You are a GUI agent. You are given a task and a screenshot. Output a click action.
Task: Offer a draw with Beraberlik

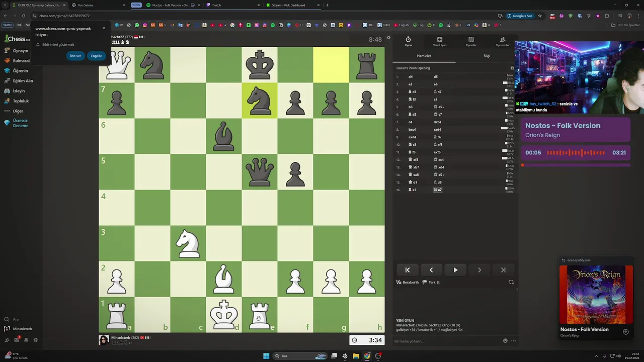pyautogui.click(x=408, y=282)
